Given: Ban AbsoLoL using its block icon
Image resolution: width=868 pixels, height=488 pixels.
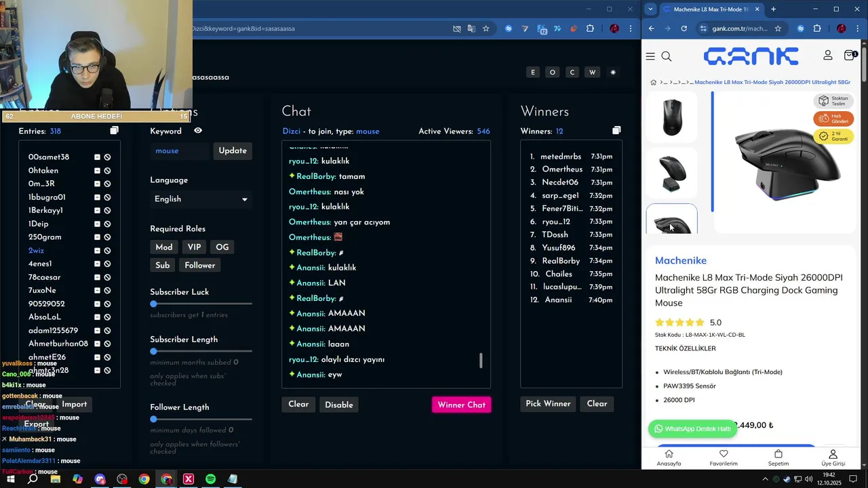Looking at the screenshot, I should pos(107,317).
